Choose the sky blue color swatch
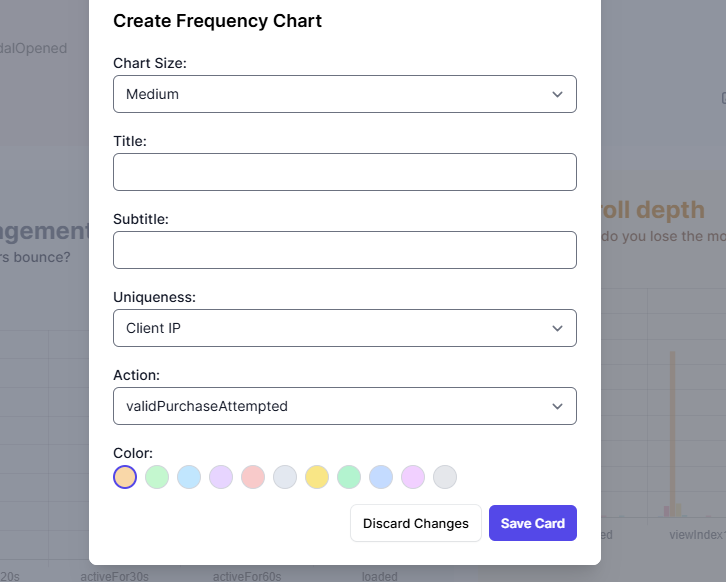The height and width of the screenshot is (582, 726). (x=189, y=477)
